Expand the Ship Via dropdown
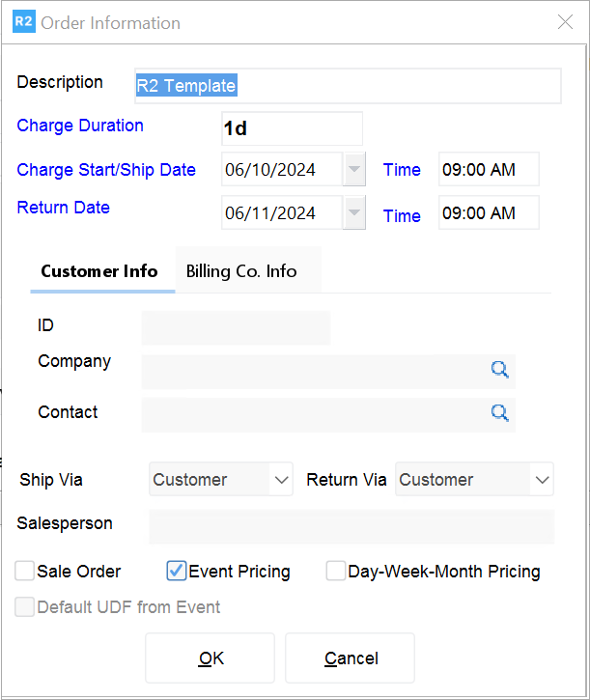This screenshot has height=700, width=590. pyautogui.click(x=281, y=480)
